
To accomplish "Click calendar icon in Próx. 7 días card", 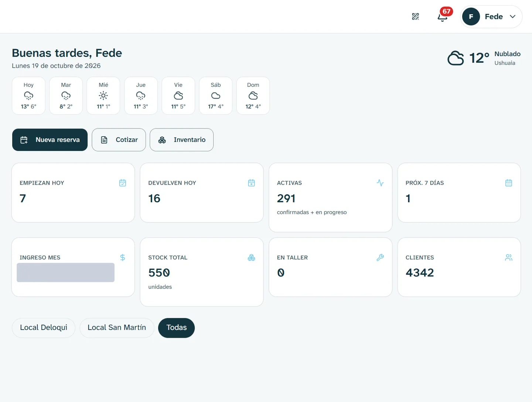I will (509, 183).
